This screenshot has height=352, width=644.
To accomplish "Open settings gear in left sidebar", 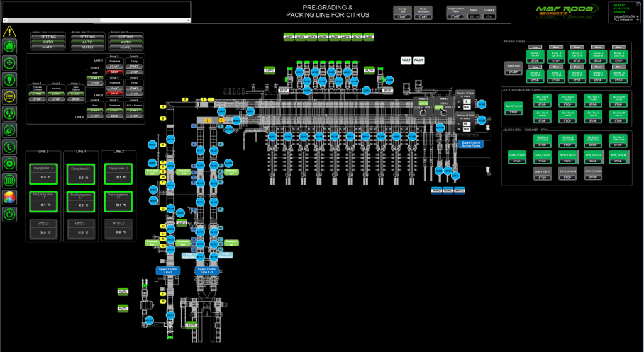I will click(x=9, y=164).
